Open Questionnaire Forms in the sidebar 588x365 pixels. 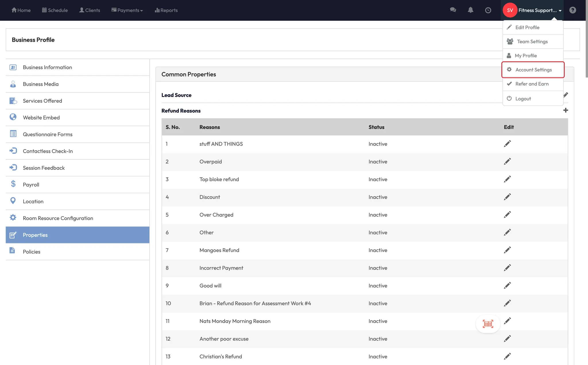pos(47,134)
